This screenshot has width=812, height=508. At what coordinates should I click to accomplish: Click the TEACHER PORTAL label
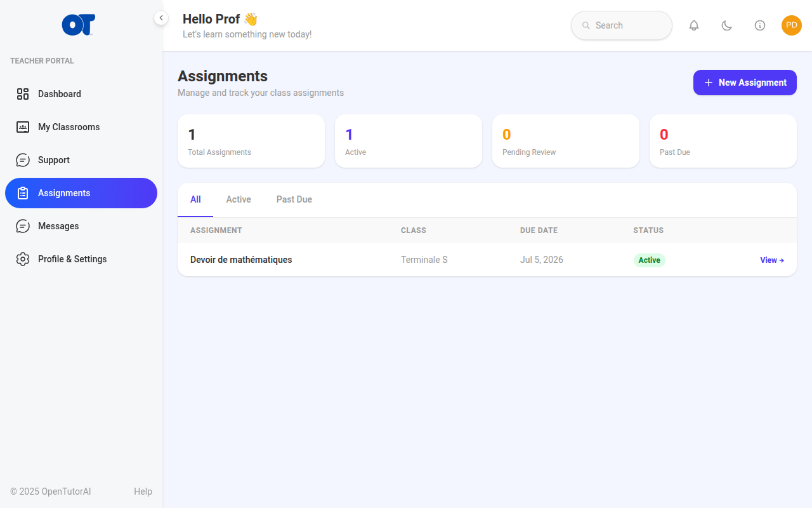(42, 61)
